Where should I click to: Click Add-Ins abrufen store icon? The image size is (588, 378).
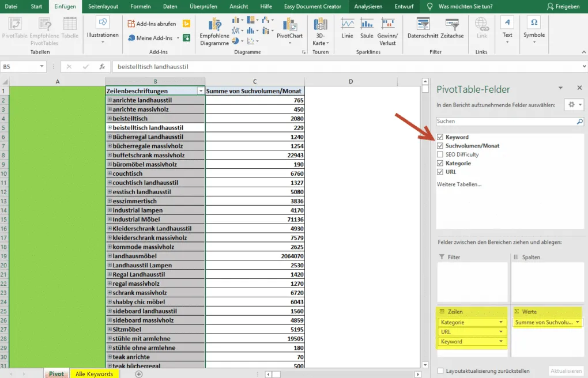point(131,24)
